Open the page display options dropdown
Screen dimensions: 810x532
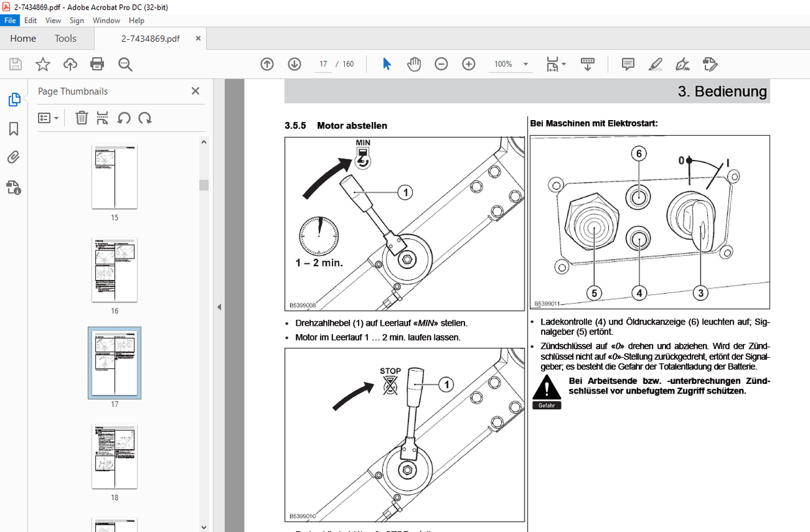click(557, 64)
